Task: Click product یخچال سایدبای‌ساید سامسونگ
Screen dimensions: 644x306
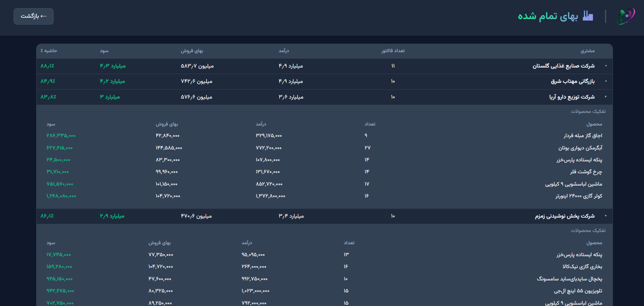Action: tap(570, 279)
